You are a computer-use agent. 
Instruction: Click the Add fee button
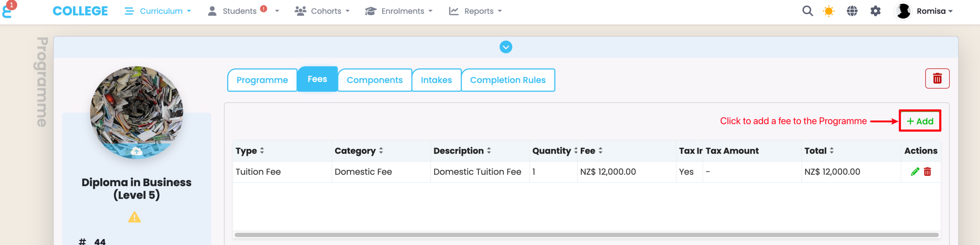(x=920, y=121)
